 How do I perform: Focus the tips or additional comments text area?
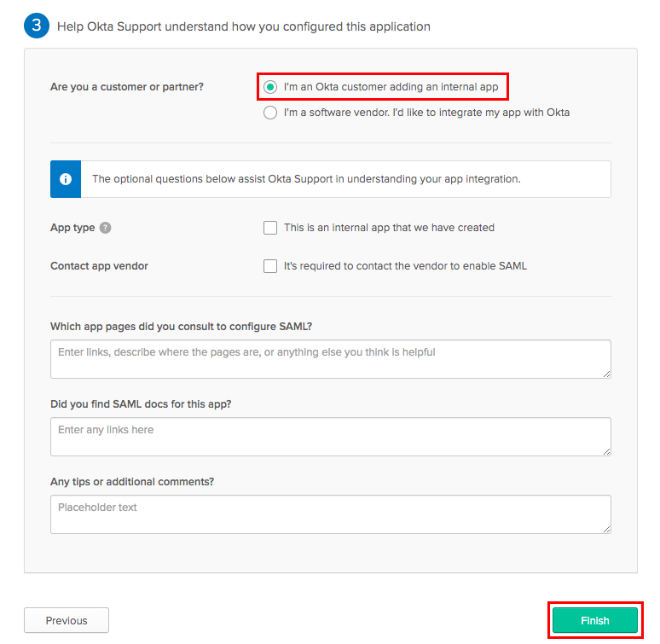click(330, 513)
